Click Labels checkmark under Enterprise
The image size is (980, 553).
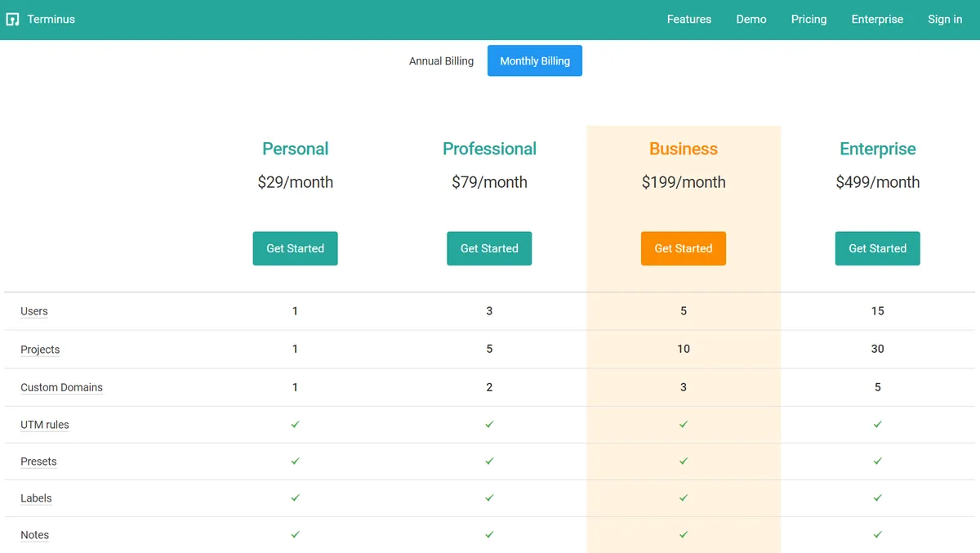(877, 498)
